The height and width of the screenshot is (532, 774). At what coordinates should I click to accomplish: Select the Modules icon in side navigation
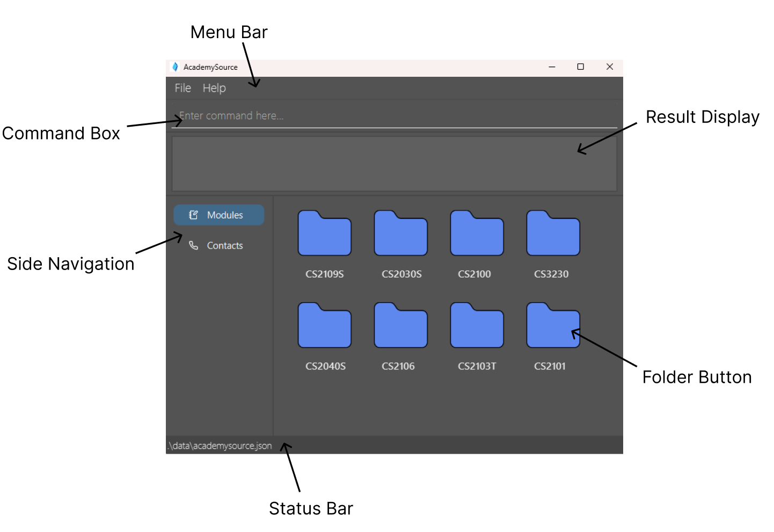point(194,215)
